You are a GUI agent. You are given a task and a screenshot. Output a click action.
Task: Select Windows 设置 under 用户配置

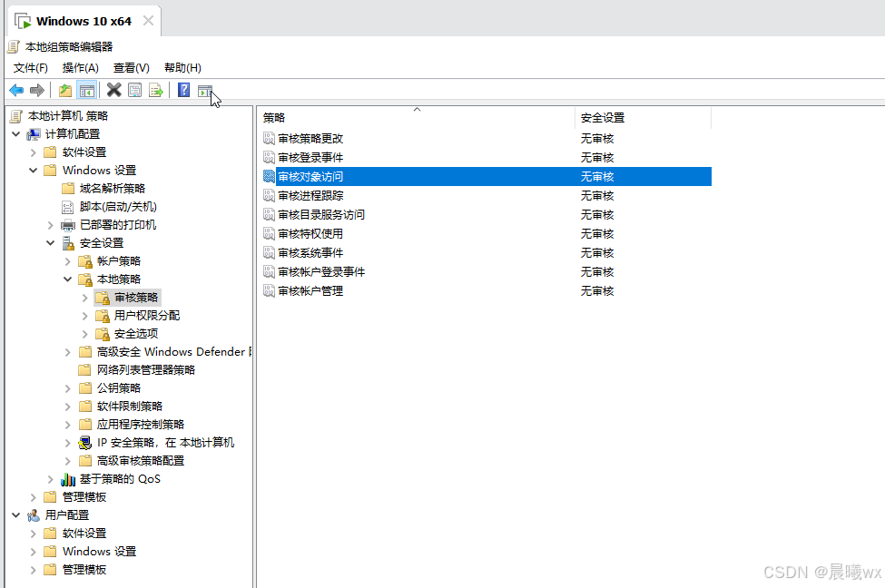(99, 552)
